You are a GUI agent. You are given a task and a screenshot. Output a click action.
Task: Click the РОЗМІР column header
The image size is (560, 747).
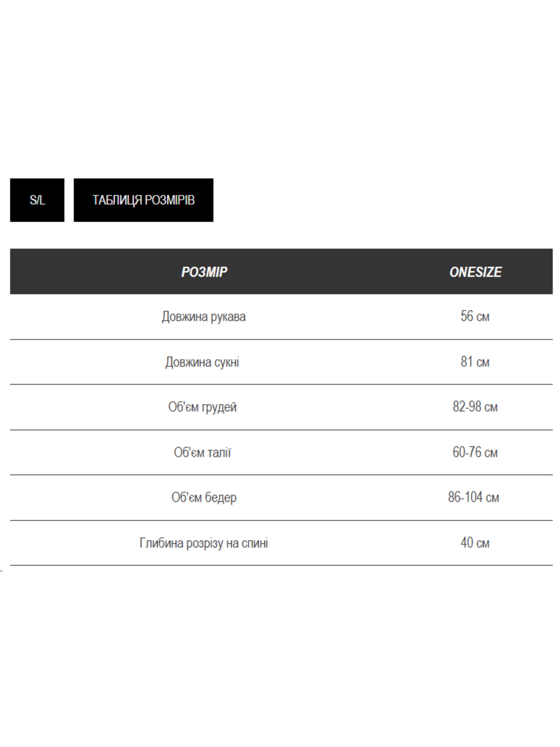tap(204, 272)
